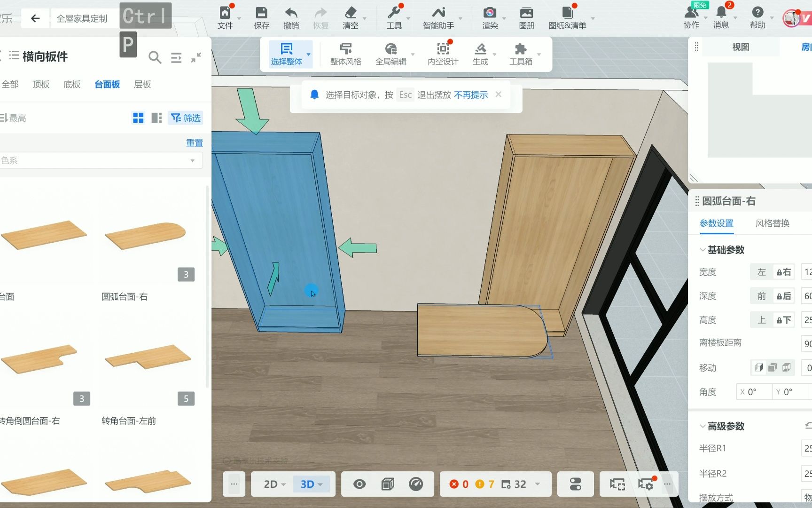Viewport: 812px width, 508px height.
Task: Toggle the 筛选 filter button
Action: tap(186, 118)
